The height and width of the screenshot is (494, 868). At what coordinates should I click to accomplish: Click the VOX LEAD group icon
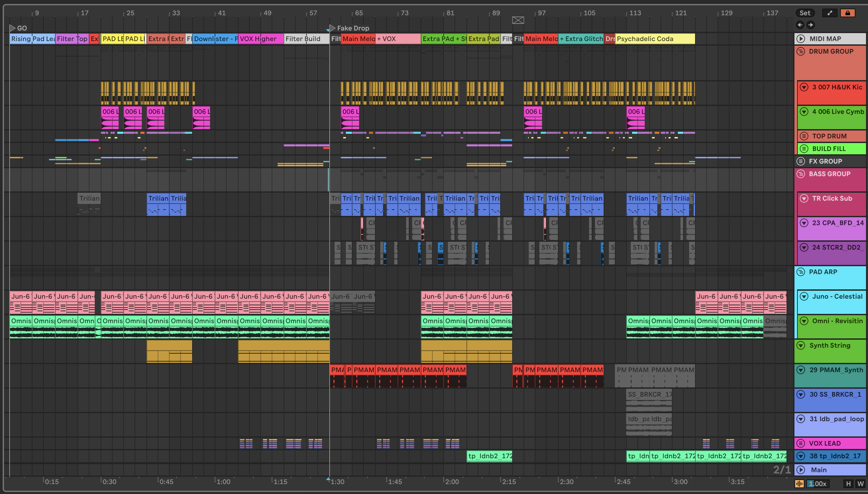coord(801,443)
